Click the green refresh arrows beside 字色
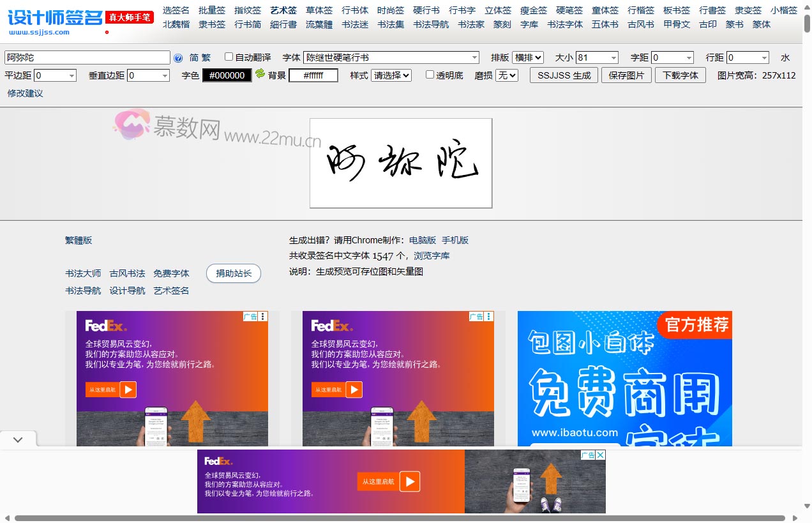The width and height of the screenshot is (812, 523). click(x=259, y=75)
